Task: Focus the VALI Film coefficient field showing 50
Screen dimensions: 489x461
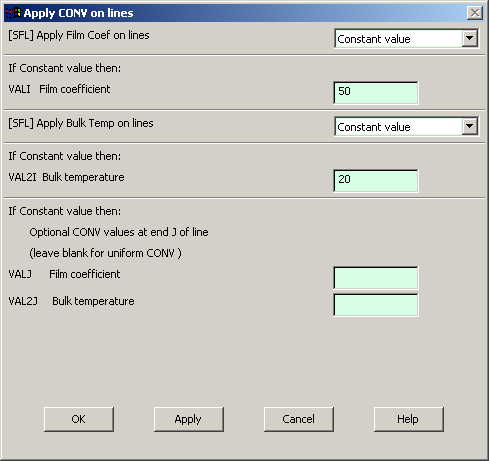Action: click(x=376, y=92)
